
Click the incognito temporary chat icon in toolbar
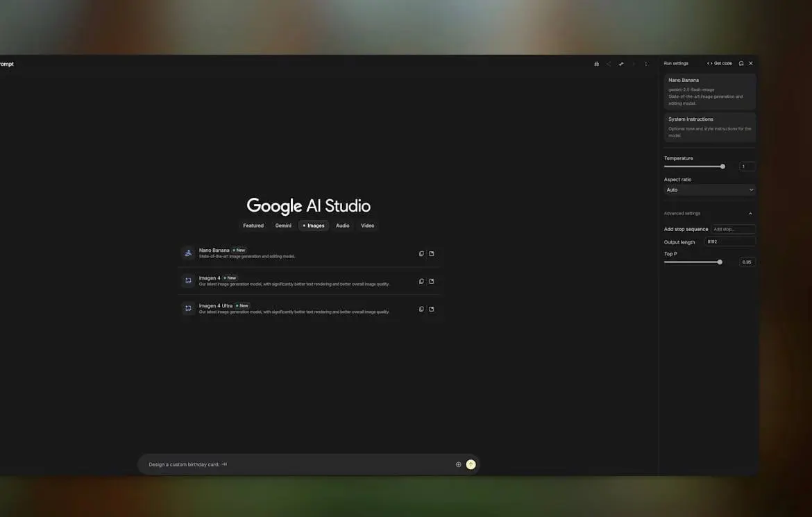(597, 64)
